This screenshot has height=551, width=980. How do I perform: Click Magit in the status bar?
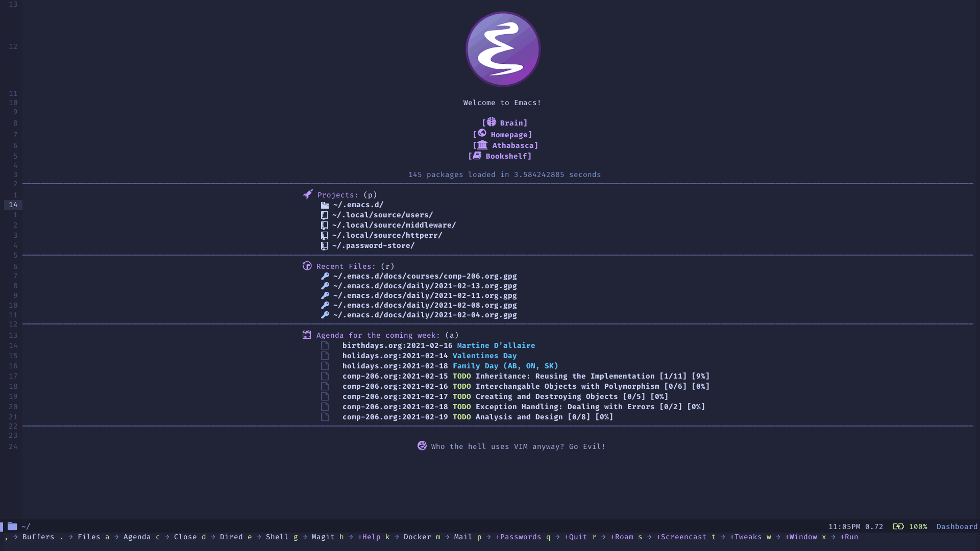(323, 537)
